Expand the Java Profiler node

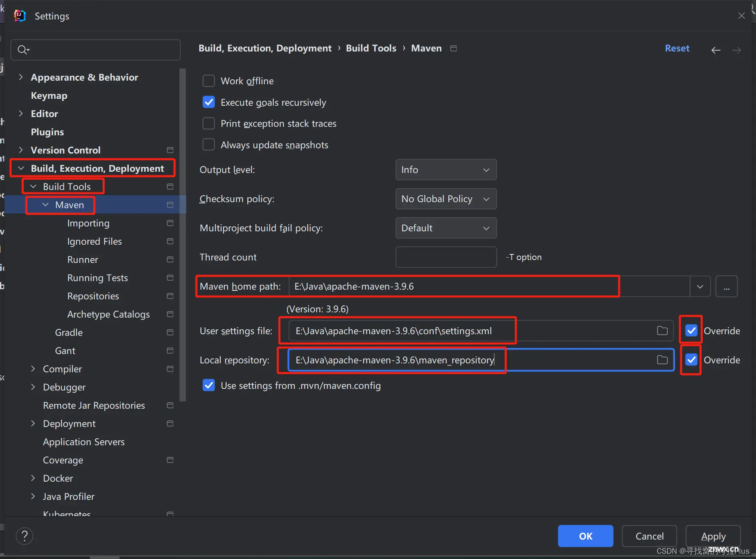(33, 496)
